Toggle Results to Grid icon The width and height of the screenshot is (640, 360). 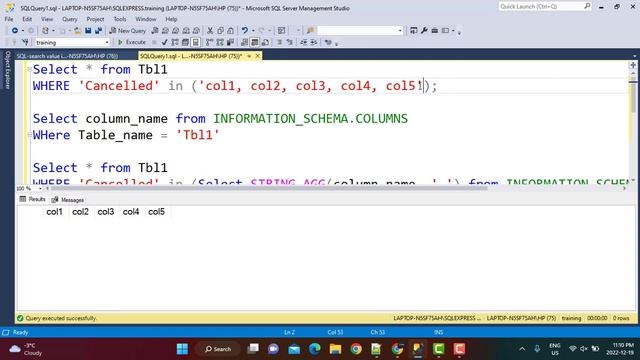255,42
